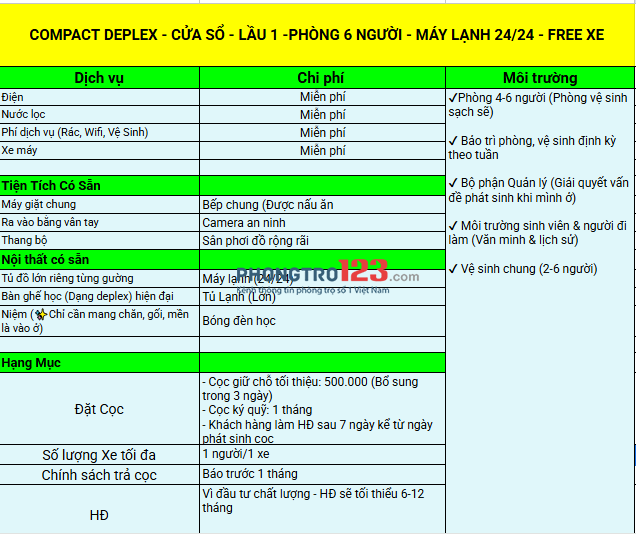Viewport: 636px width, 534px height.
Task: Click the "Điện" service cell
Action: pyautogui.click(x=13, y=97)
